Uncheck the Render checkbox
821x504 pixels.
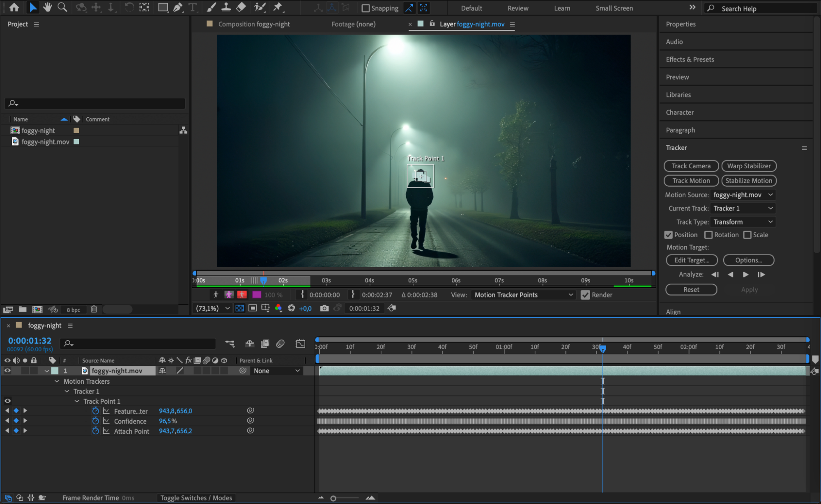point(585,295)
